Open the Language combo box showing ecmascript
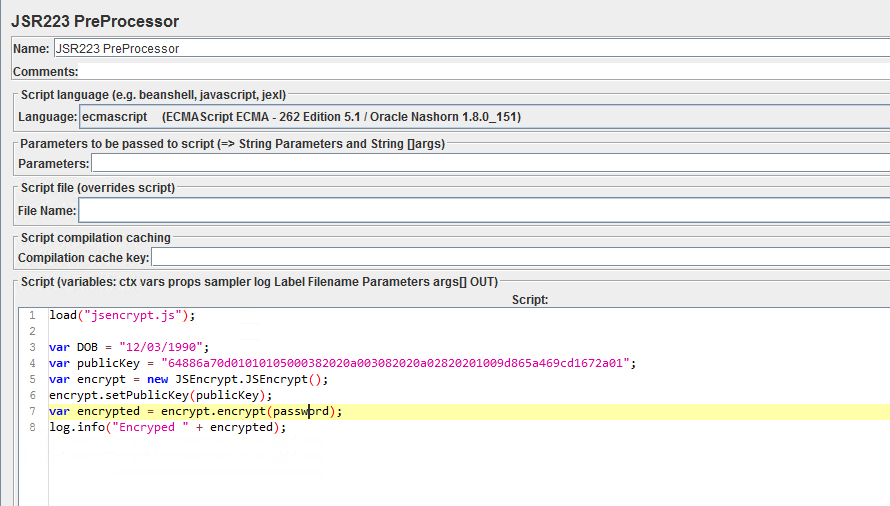The height and width of the screenshot is (506, 890). (484, 116)
